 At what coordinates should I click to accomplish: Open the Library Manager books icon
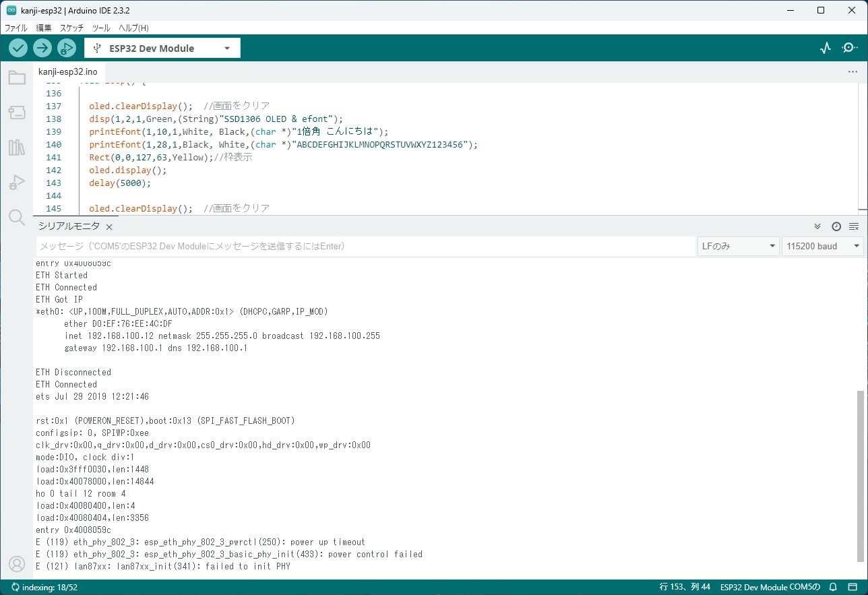(17, 148)
